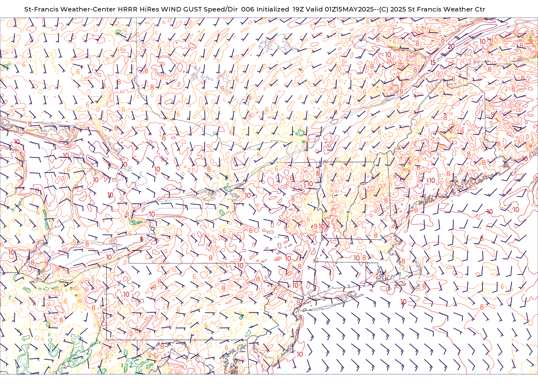
Task: Click the "15" gust contour label
Action: (433, 63)
